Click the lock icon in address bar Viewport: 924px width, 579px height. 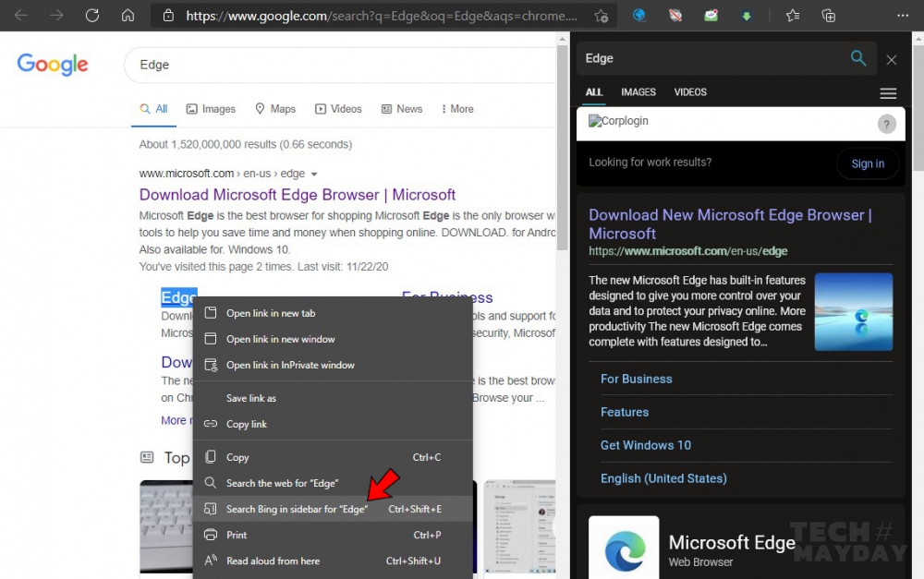(168, 16)
